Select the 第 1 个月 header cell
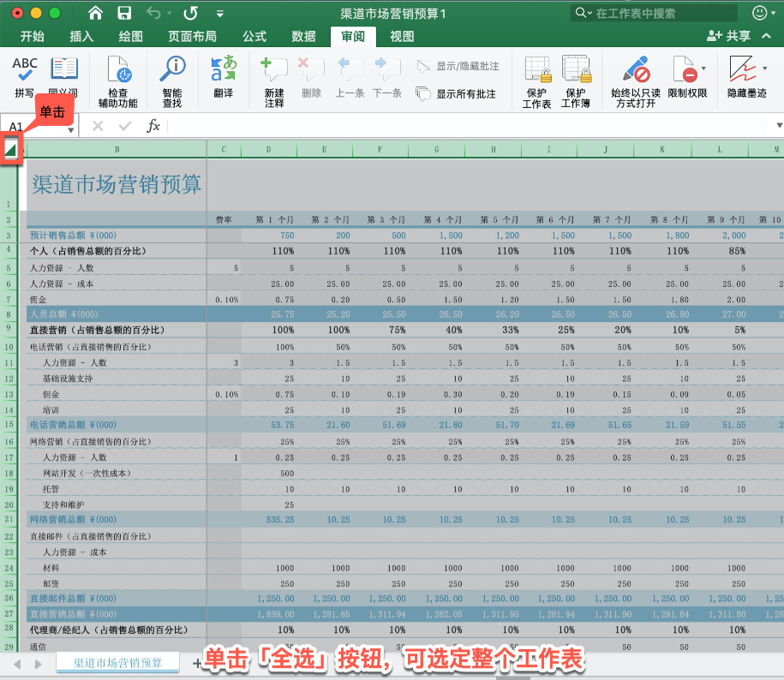This screenshot has width=784, height=680. tap(269, 220)
